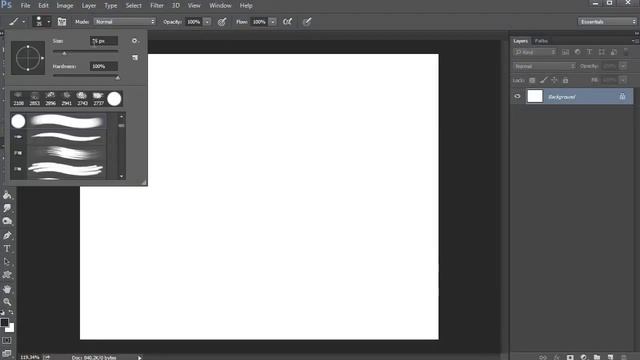Open the Essentials workspace dropdown
The width and height of the screenshot is (640, 360).
tap(607, 22)
